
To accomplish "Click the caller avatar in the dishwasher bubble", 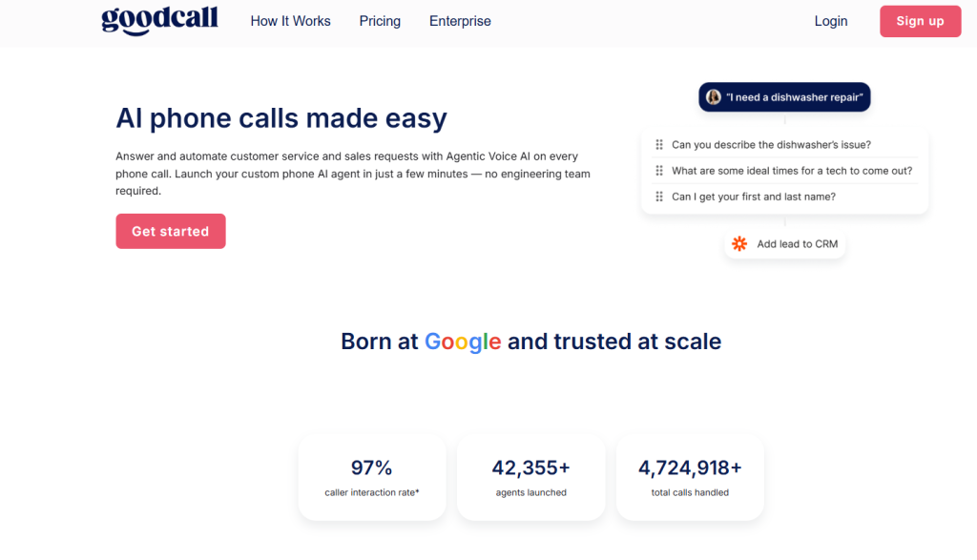I will coord(713,97).
